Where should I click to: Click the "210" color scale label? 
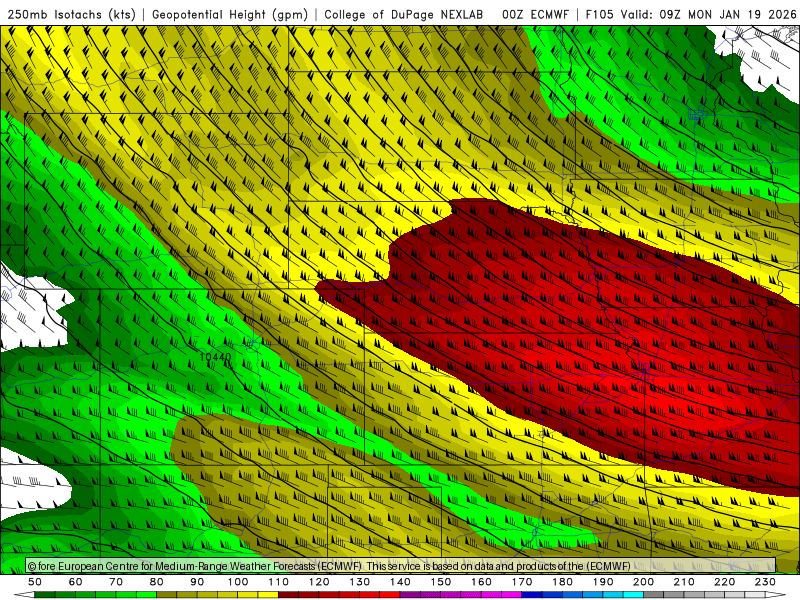684,582
